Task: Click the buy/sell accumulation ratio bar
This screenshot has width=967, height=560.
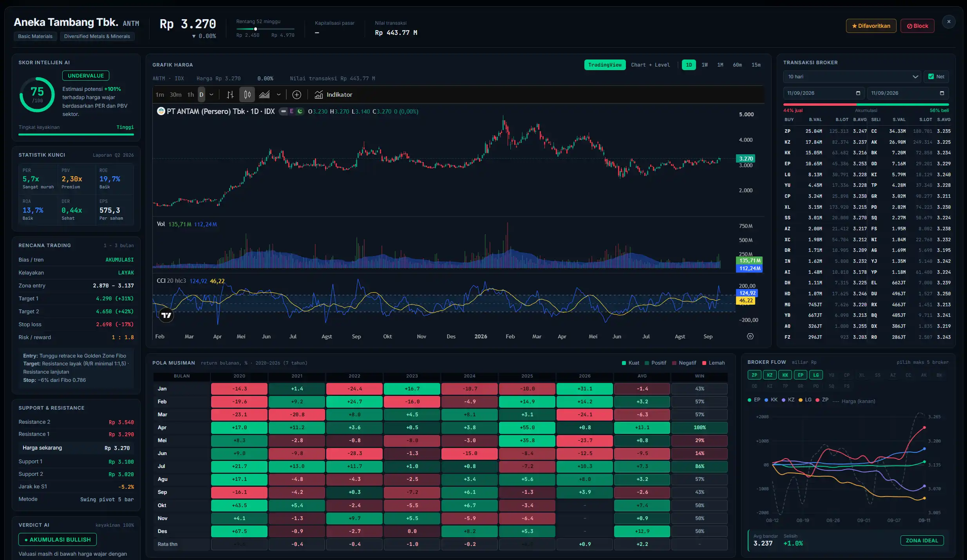Action: click(866, 105)
